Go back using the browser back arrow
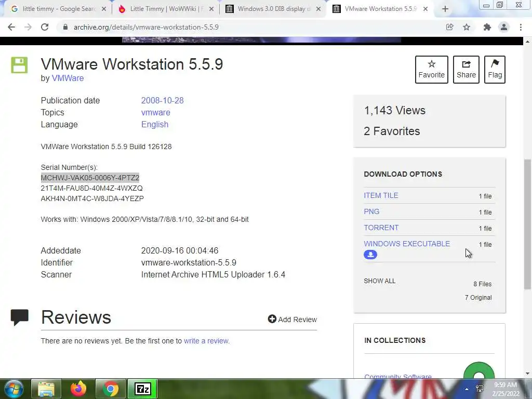The width and height of the screenshot is (532, 399). coord(11,27)
